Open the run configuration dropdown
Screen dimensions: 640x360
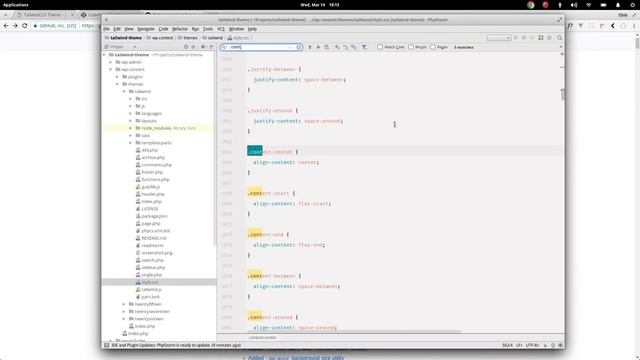point(499,38)
